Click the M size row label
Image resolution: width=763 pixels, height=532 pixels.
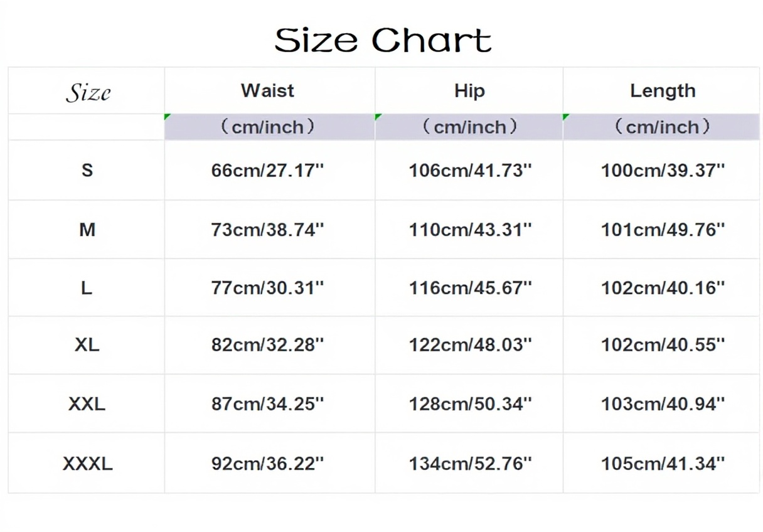(87, 230)
